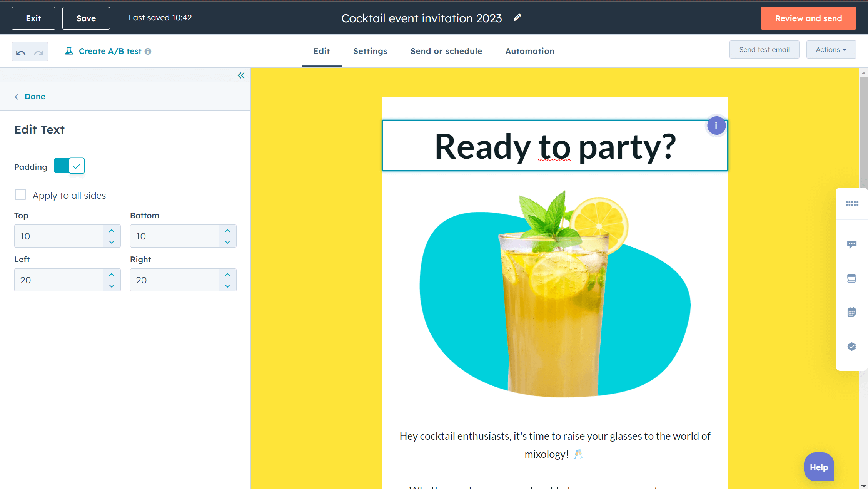Viewport: 868px width, 489px height.
Task: Open the comments speech bubble icon
Action: 852,244
